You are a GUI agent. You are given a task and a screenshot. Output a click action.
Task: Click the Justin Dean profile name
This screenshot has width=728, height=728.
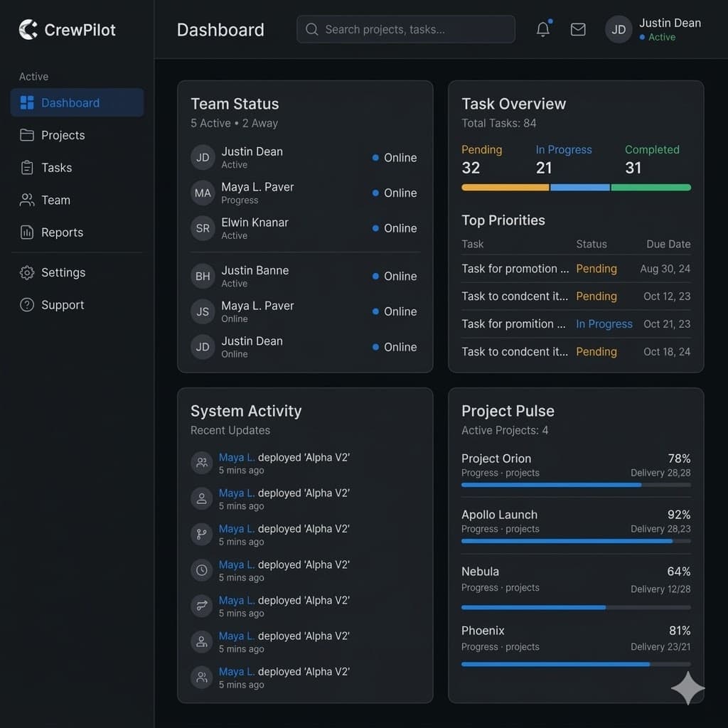pos(669,23)
